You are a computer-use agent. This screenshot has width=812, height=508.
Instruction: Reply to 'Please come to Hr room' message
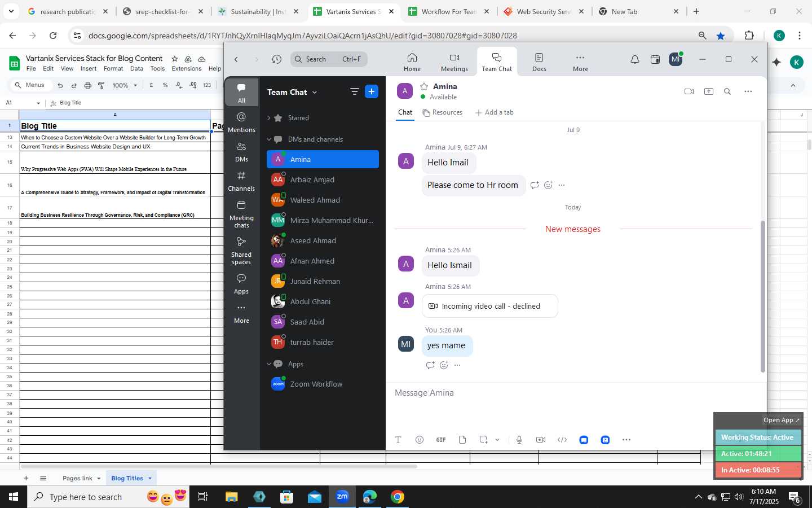[535, 185]
